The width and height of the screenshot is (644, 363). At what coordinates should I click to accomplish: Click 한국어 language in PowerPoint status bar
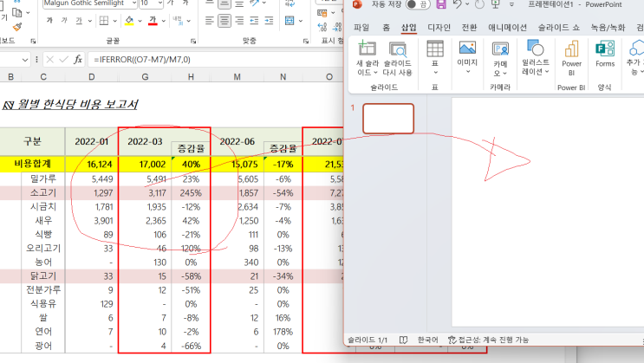(x=427, y=340)
